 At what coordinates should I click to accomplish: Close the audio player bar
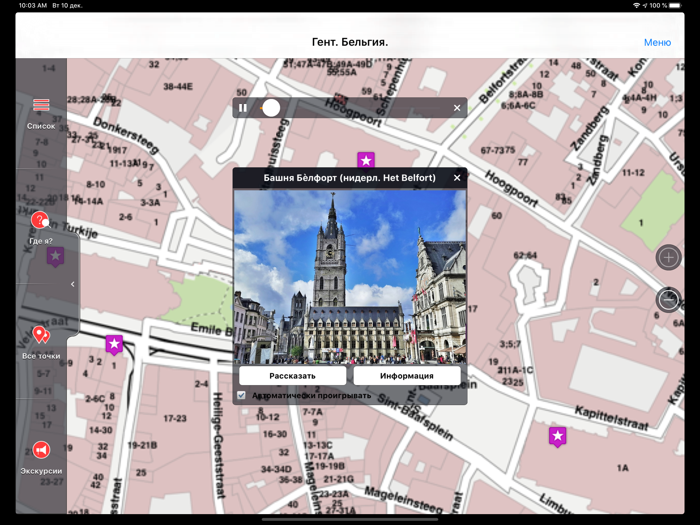click(x=457, y=108)
